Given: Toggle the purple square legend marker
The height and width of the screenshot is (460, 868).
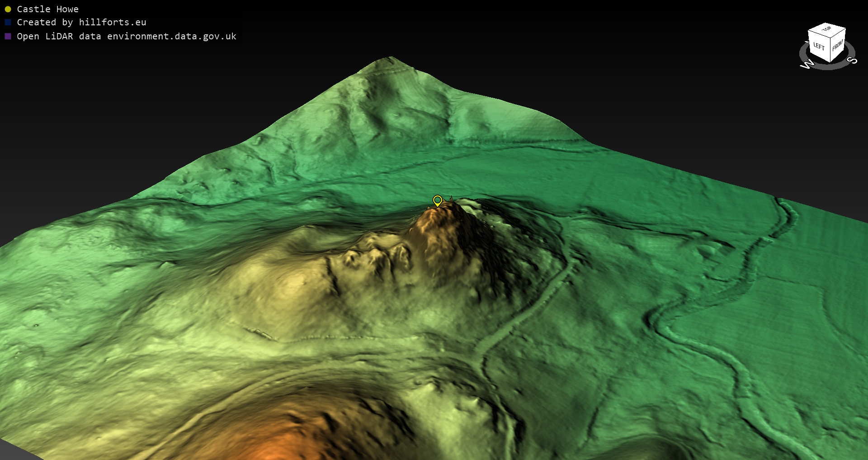Looking at the screenshot, I should [8, 36].
